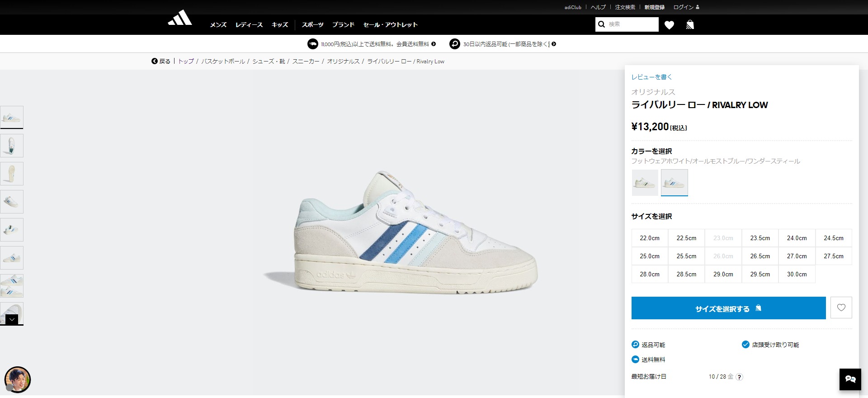Screen dimensions: 868x398
Task: Select size 25.0cm
Action: coord(650,256)
